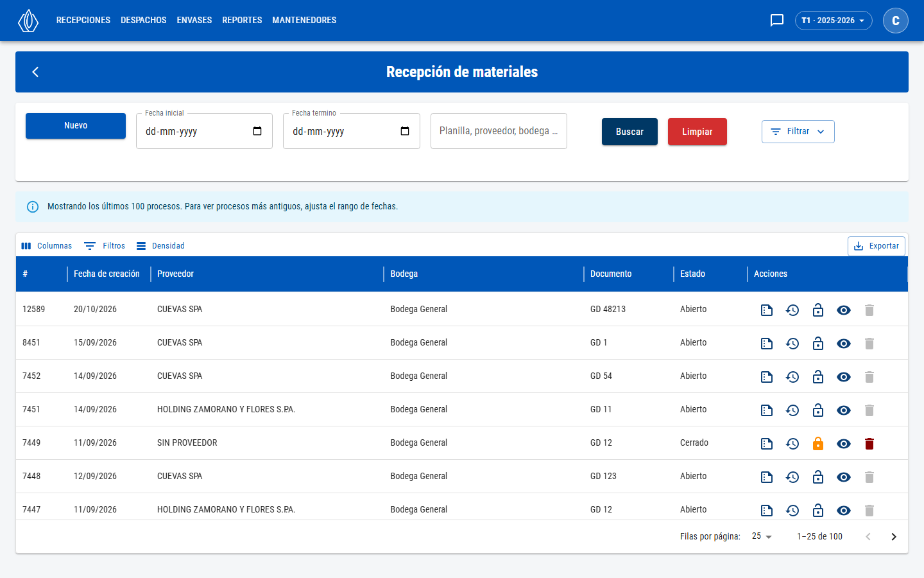Open document icon for row 7452
This screenshot has height=578, width=924.
pyautogui.click(x=767, y=377)
